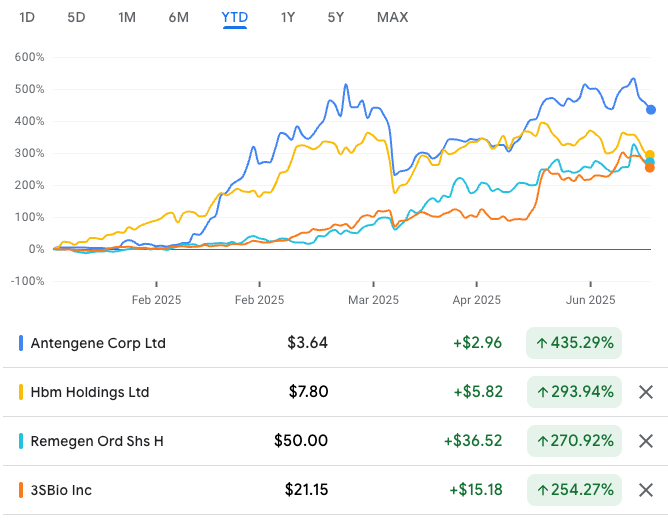Show the 6M time range

[x=179, y=17]
